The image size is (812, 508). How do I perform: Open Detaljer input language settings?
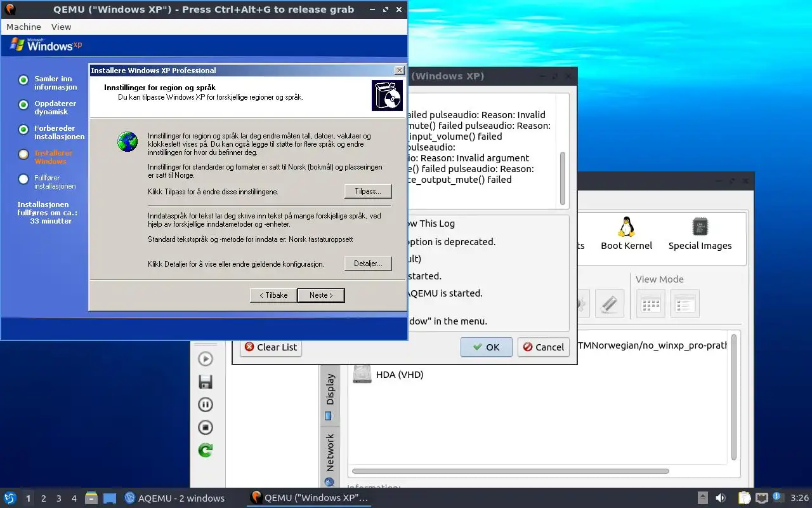pyautogui.click(x=368, y=263)
